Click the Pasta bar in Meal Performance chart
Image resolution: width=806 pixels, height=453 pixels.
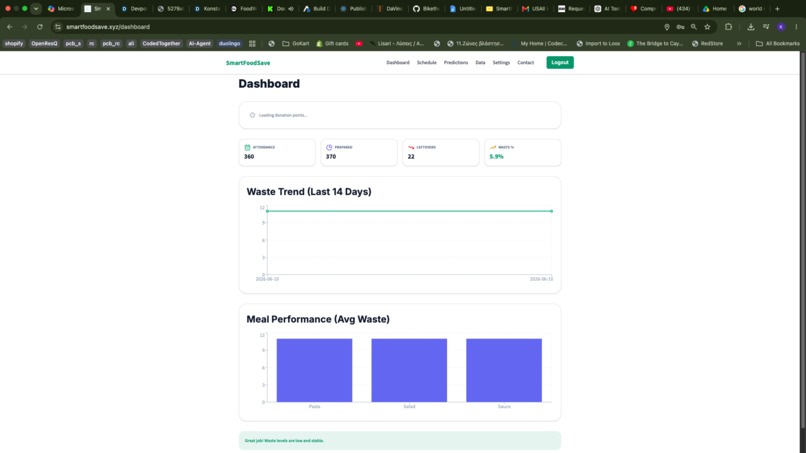click(x=314, y=370)
